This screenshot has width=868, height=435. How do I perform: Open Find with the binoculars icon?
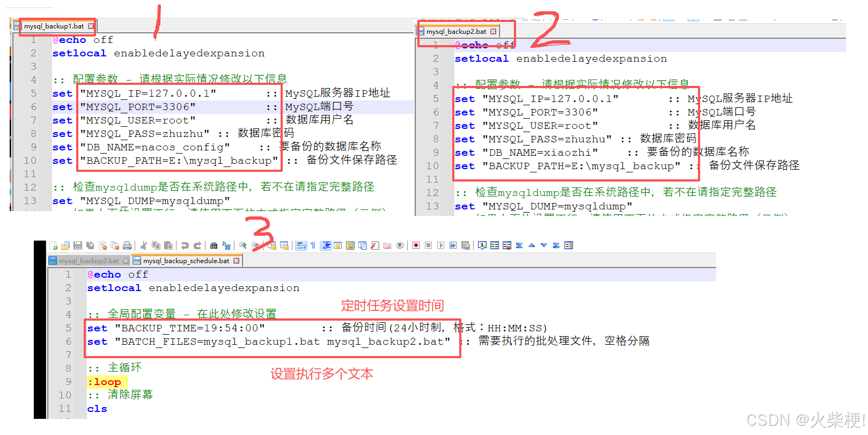click(x=214, y=245)
